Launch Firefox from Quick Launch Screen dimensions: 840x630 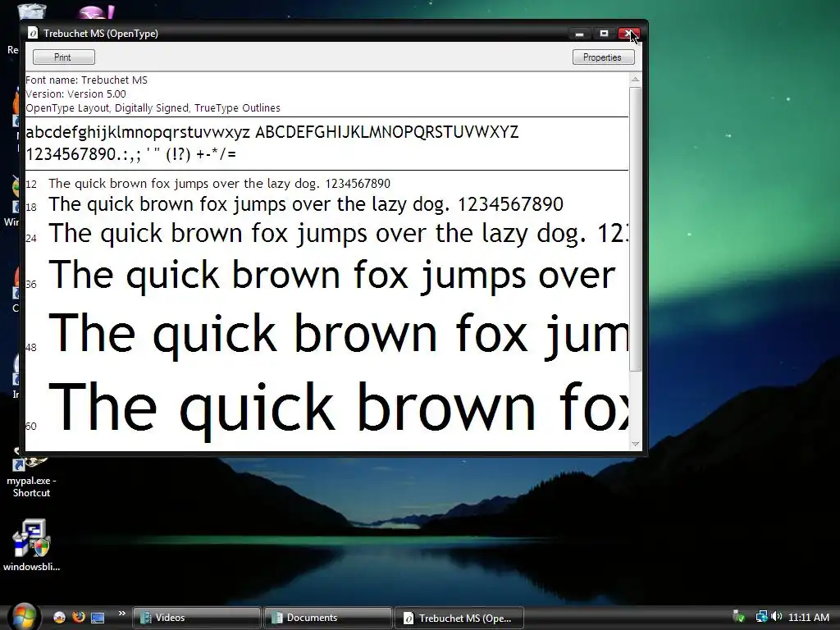[79, 617]
